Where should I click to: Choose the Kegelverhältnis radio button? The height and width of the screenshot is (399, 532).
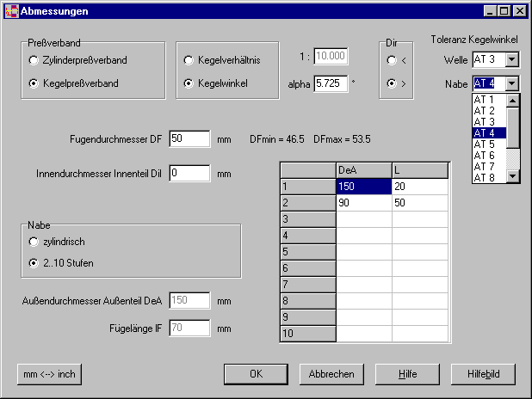(189, 61)
